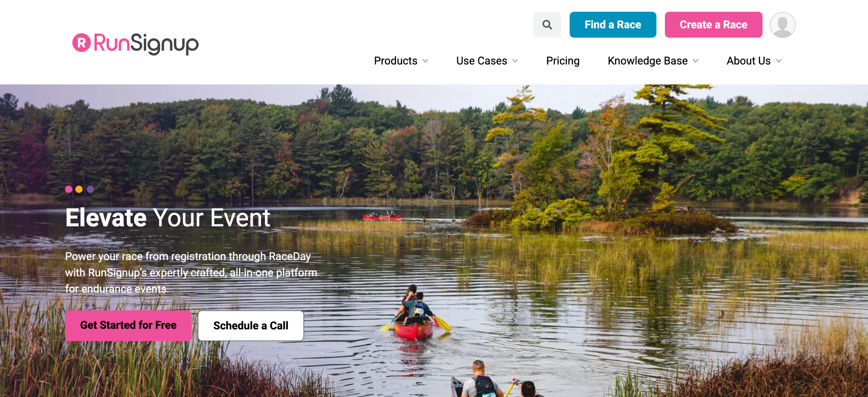Open the About Us menu
Viewport: 868px width, 397px height.
point(748,61)
